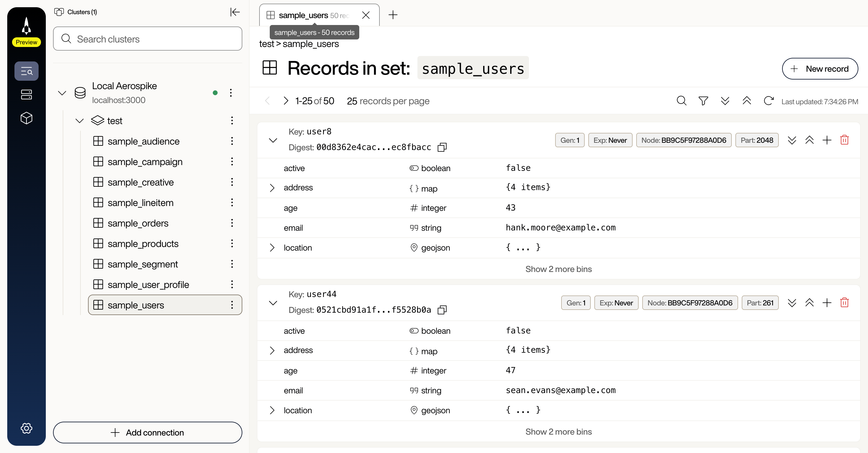Click the Search clusters input field

pos(147,39)
